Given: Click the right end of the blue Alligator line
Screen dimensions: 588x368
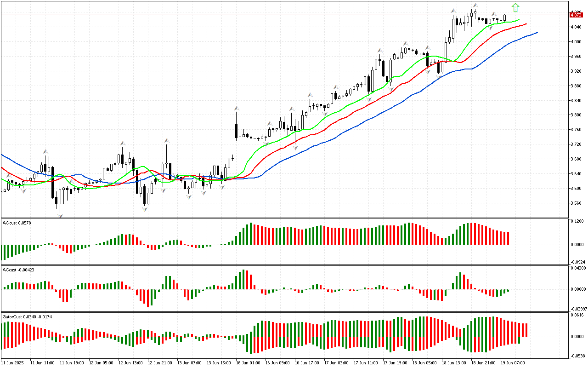Looking at the screenshot, I should 537,33.
